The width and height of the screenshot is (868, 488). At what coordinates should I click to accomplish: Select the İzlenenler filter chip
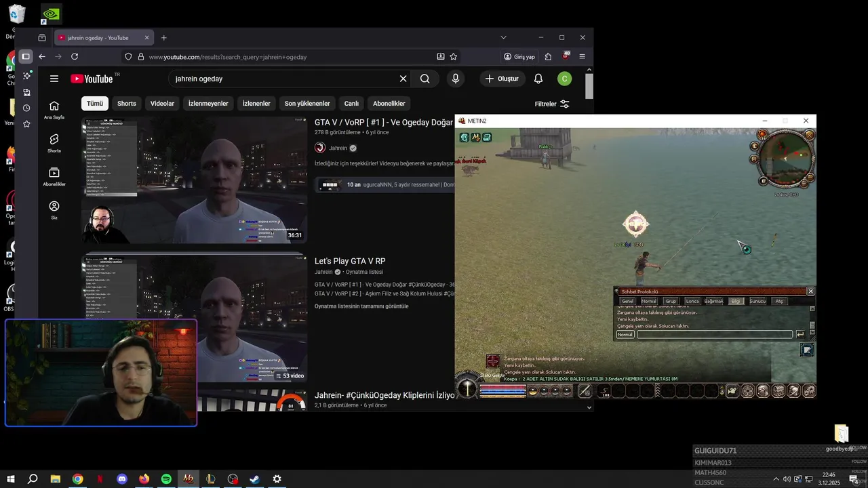256,104
